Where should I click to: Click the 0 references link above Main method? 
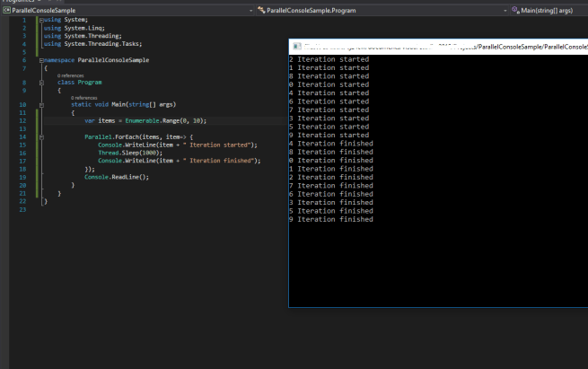[x=85, y=98]
